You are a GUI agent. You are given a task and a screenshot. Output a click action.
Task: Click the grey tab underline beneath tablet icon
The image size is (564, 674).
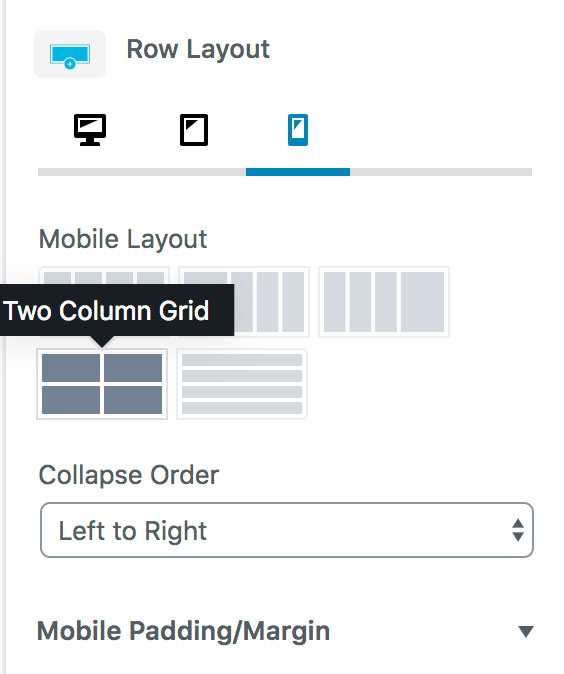tap(194, 172)
